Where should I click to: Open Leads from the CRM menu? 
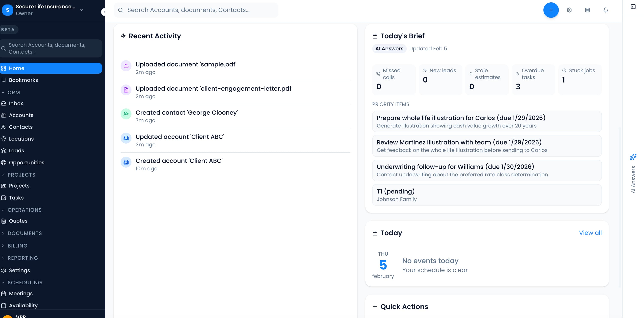pyautogui.click(x=17, y=150)
